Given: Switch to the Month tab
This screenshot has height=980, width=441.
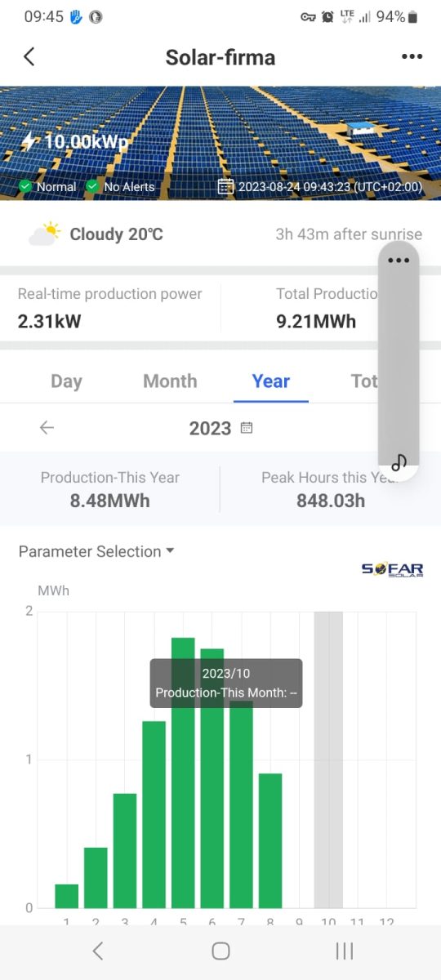Looking at the screenshot, I should tap(170, 381).
